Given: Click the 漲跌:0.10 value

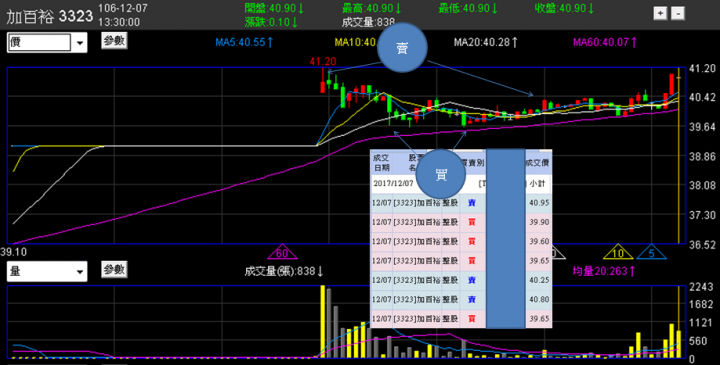Looking at the screenshot, I should [271, 22].
